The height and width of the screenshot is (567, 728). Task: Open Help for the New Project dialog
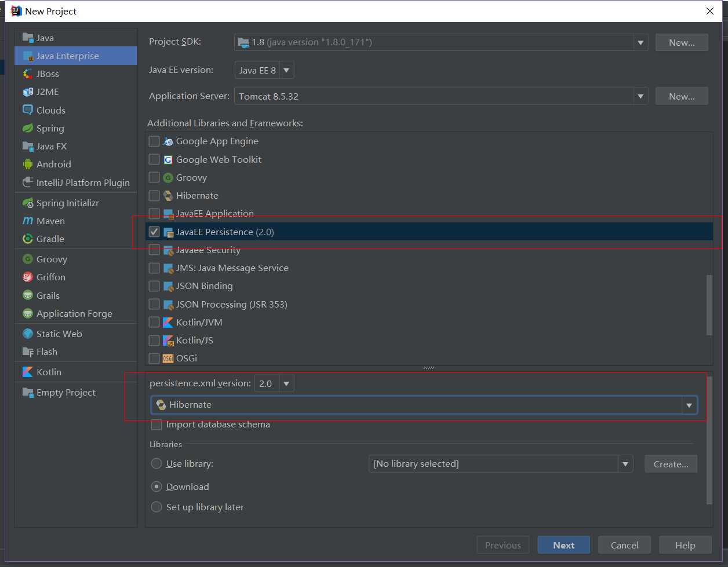point(685,545)
